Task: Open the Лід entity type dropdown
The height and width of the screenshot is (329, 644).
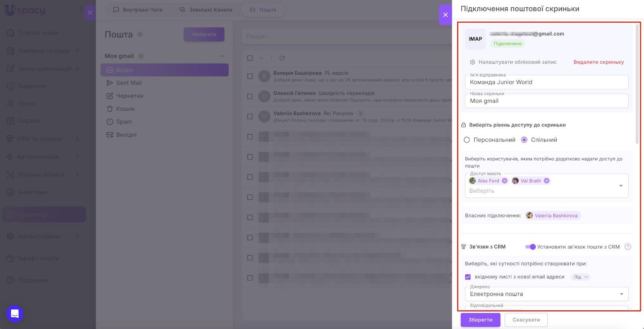Action: click(581, 277)
